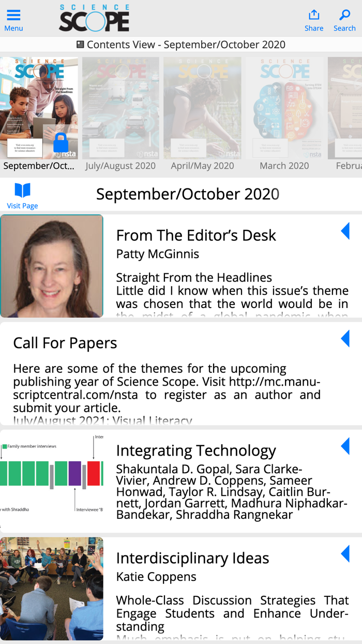The image size is (362, 644).
Task: Expand the Integrating Technology arrow
Action: point(345,446)
